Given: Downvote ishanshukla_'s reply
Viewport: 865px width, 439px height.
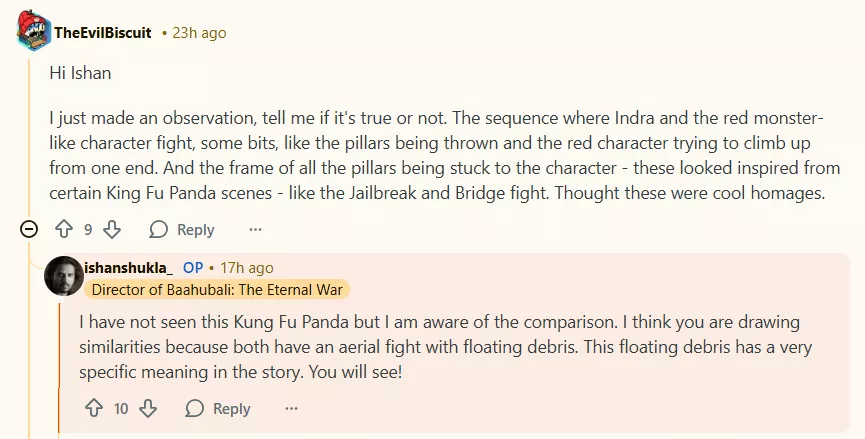Looking at the screenshot, I should click(148, 408).
